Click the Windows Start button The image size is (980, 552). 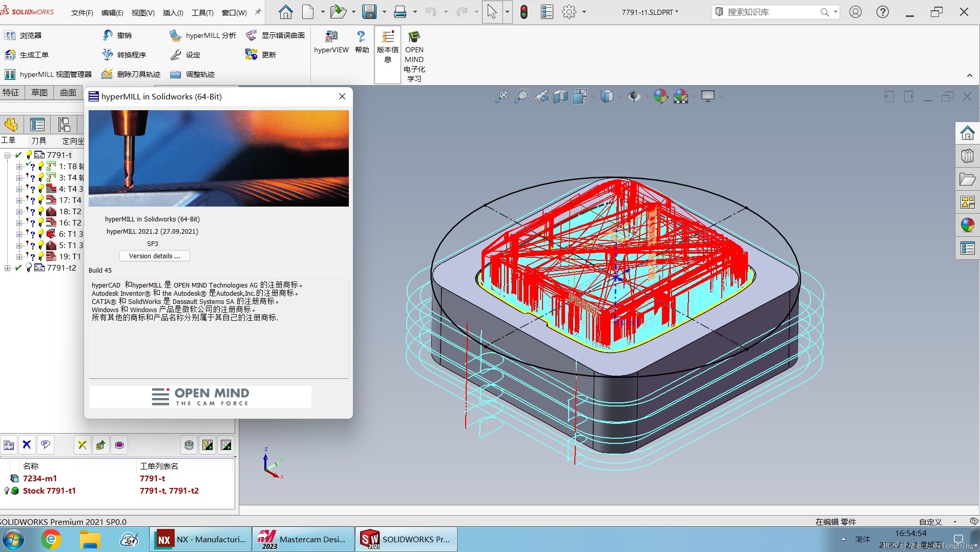point(13,539)
